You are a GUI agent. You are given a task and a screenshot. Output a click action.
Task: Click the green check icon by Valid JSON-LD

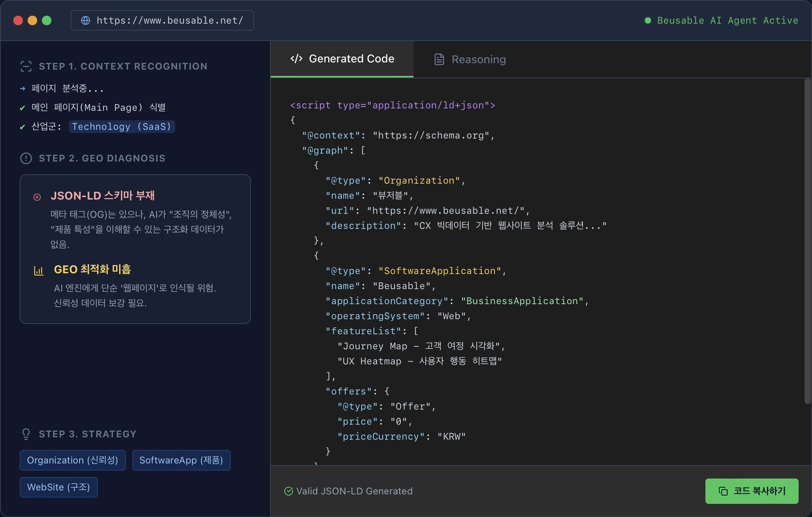[x=288, y=491]
